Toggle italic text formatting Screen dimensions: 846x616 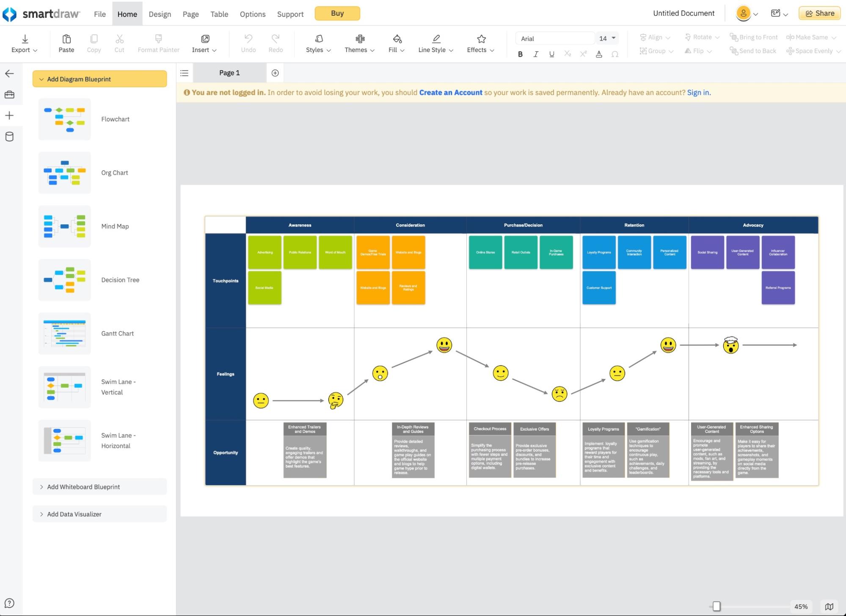tap(536, 54)
